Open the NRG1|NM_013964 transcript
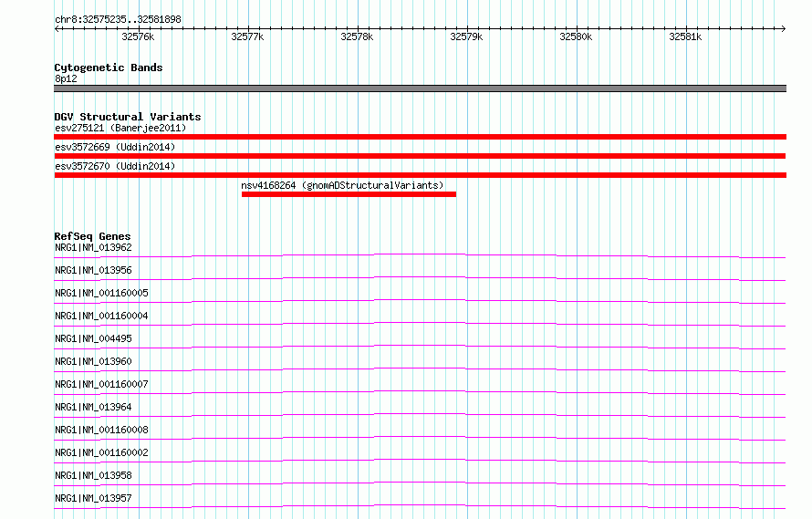 94,407
